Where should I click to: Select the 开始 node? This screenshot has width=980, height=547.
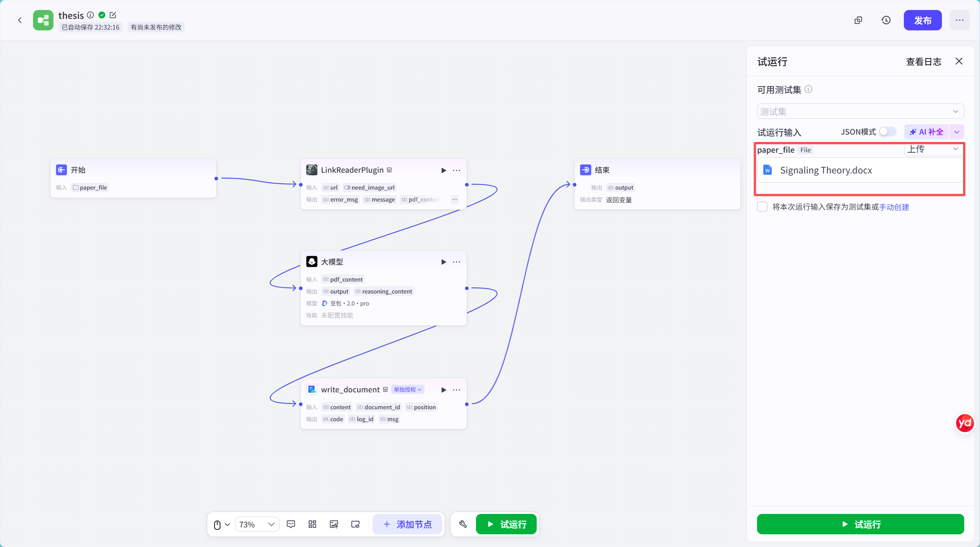(x=133, y=178)
